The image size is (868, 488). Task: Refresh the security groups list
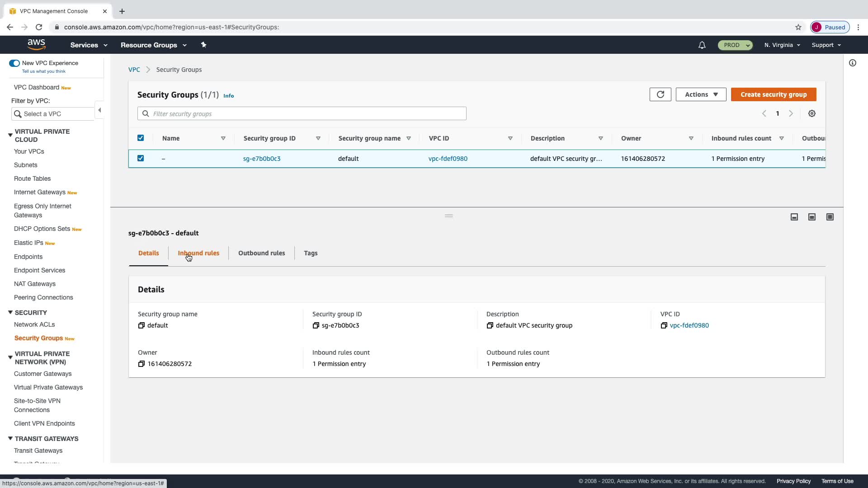660,94
